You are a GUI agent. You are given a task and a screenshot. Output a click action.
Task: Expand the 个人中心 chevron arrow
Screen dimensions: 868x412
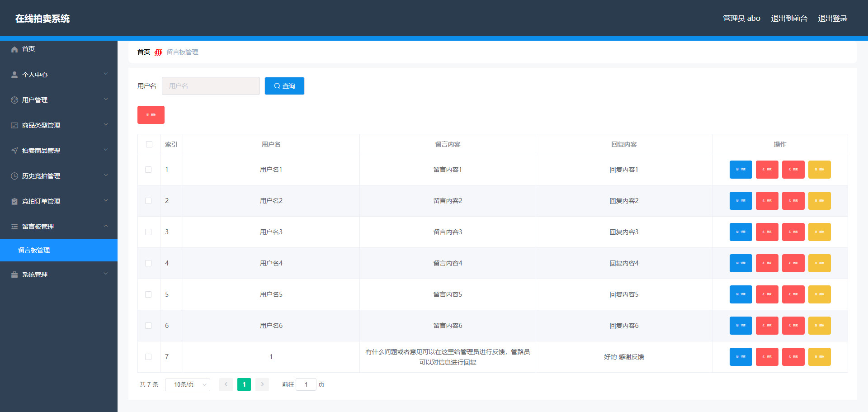coord(106,74)
